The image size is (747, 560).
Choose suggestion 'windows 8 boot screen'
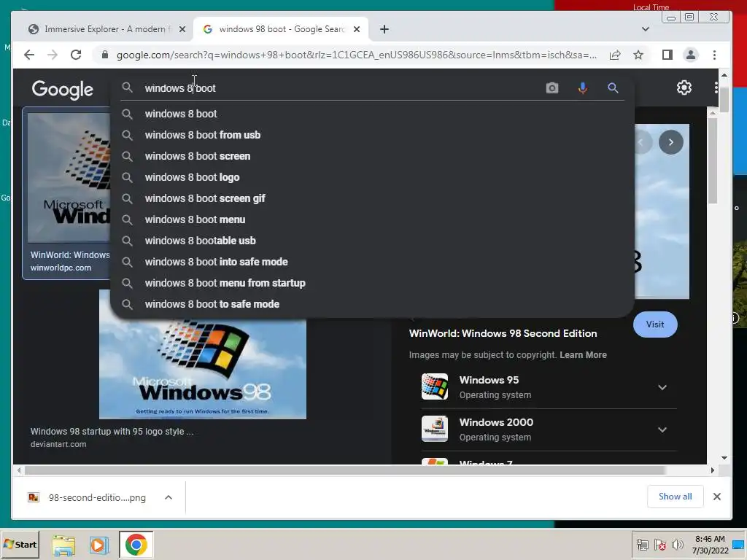pos(371,156)
